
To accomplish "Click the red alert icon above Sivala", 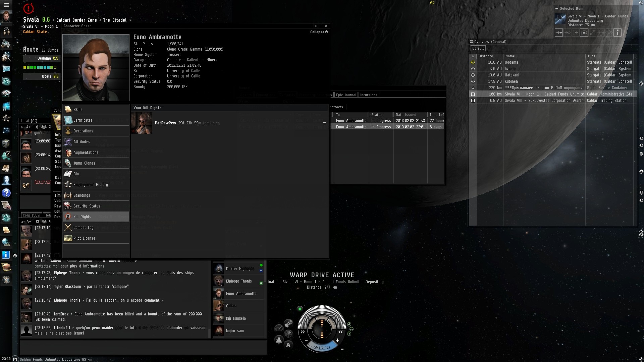I will [29, 8].
